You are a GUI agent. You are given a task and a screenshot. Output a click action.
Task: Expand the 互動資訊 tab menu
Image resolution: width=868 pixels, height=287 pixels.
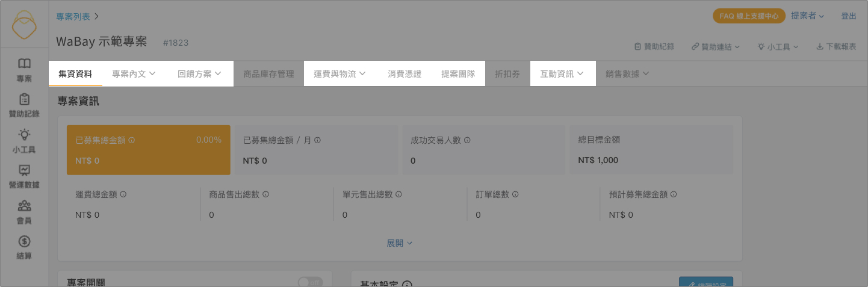562,74
